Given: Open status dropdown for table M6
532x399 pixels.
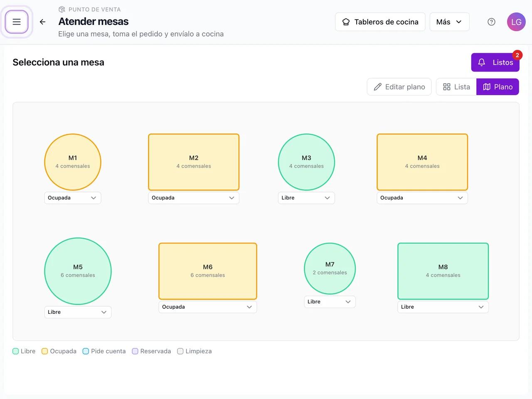Looking at the screenshot, I should (x=208, y=307).
